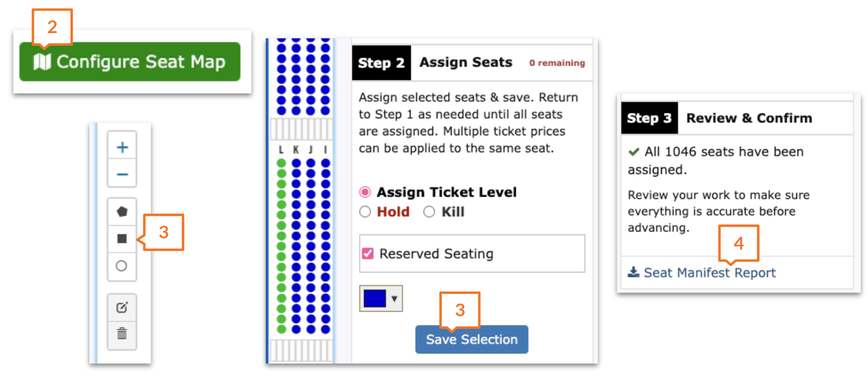Screen dimensions: 868x378
Task: Open the Seat Manifest Report link
Action: pos(709,272)
